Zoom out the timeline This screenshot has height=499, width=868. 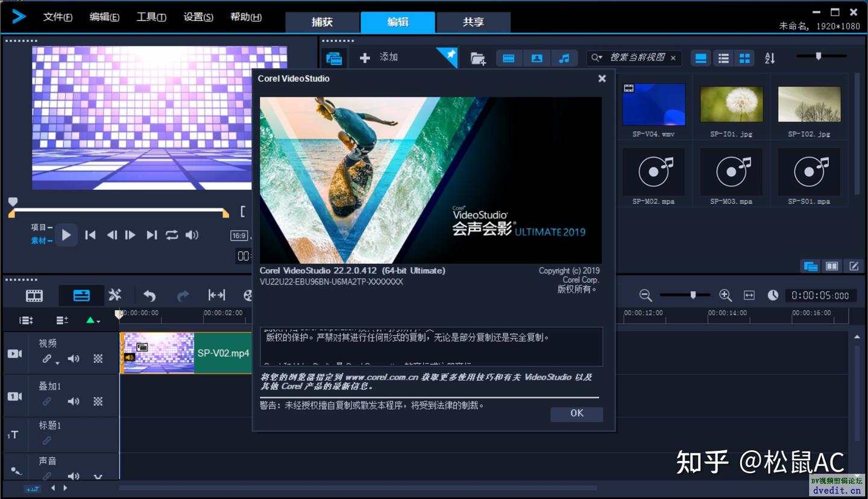[646, 295]
